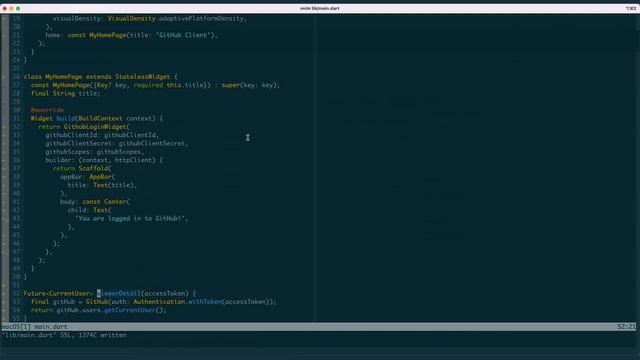This screenshot has width=640, height=360.
Task: Click the '52:21' cursor position indicator
Action: pyautogui.click(x=626, y=327)
